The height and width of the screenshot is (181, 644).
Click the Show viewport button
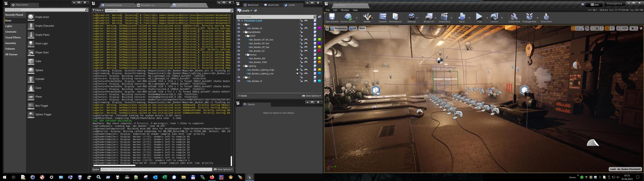click(x=362, y=28)
